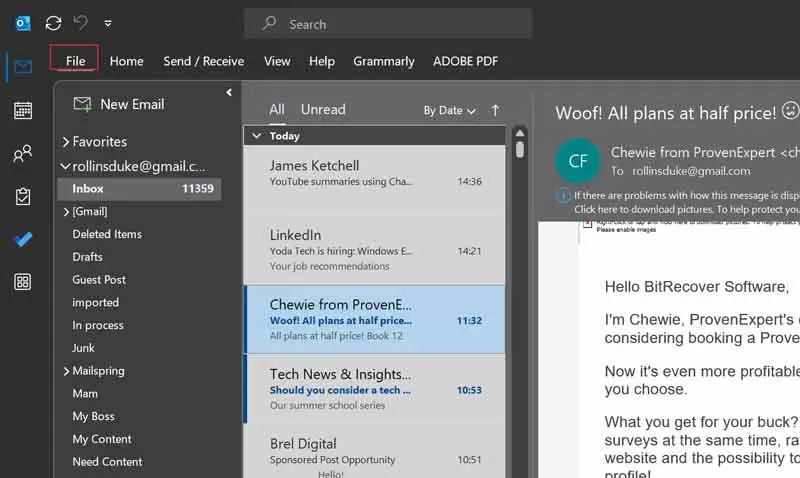Open the Tasks clipboard icon

pos(22,197)
